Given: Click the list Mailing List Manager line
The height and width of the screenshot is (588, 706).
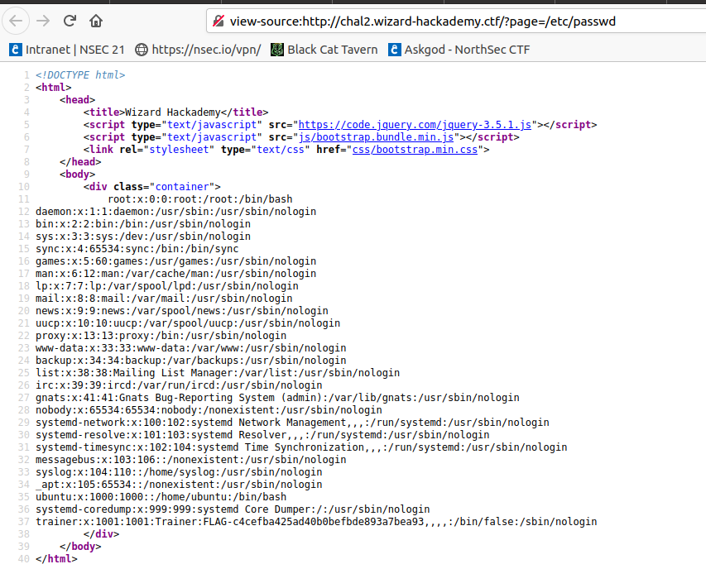Looking at the screenshot, I should tap(218, 372).
